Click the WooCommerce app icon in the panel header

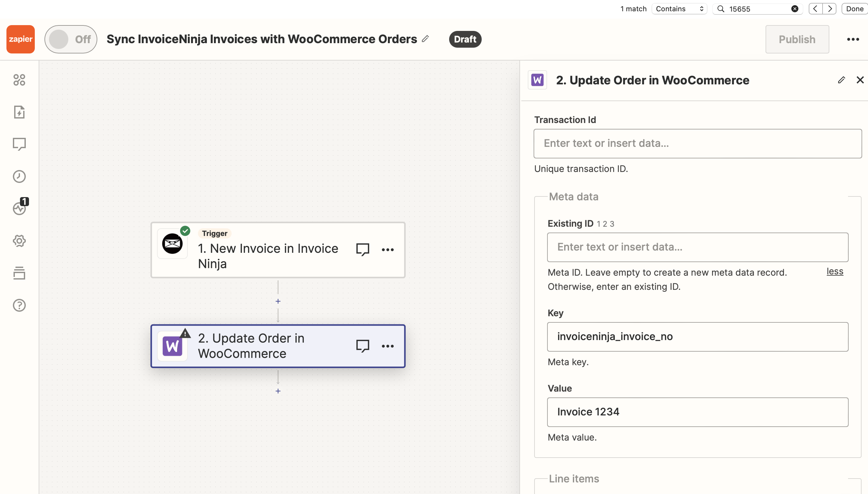tap(537, 80)
